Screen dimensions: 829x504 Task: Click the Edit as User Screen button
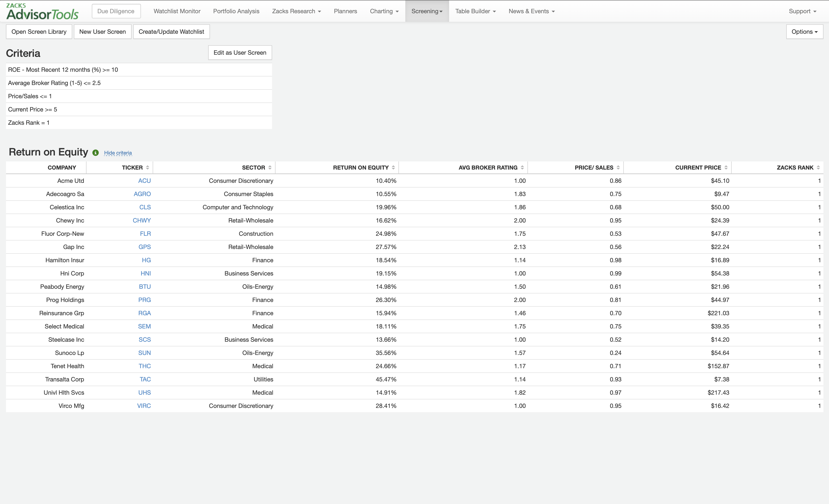[240, 53]
